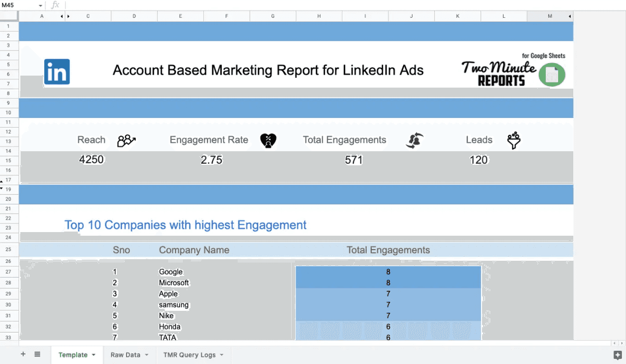Click Apple's engagement value 7
626x364 pixels.
[388, 294]
